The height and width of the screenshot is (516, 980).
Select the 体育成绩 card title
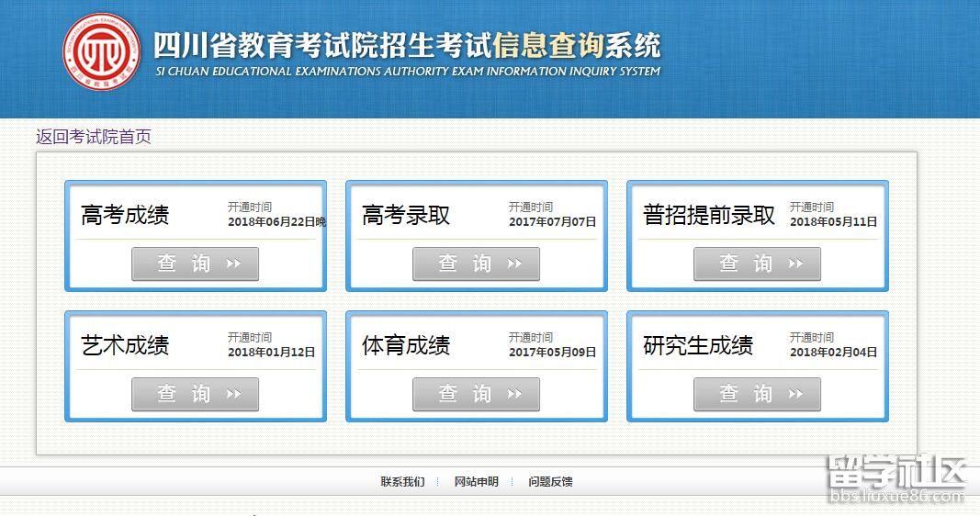point(406,346)
